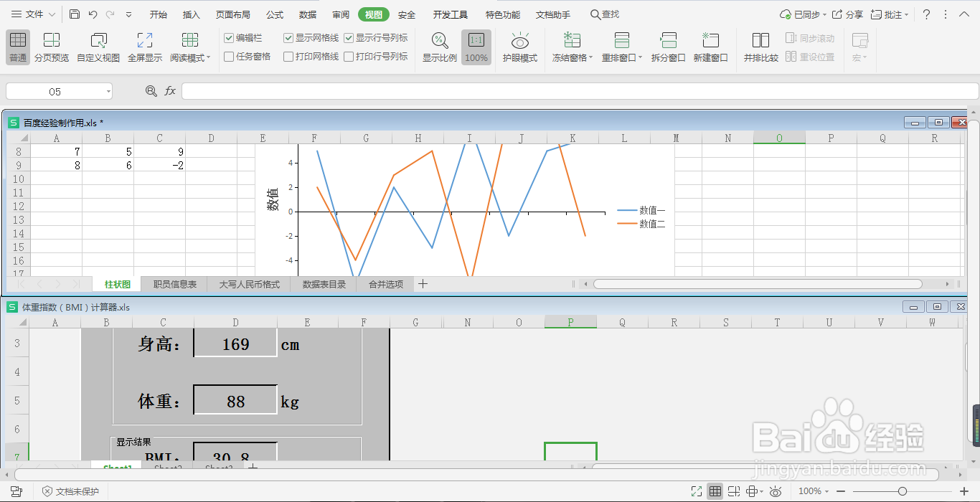This screenshot has width=980, height=502.
Task: Click the status bar zoom slider handle
Action: click(x=903, y=491)
